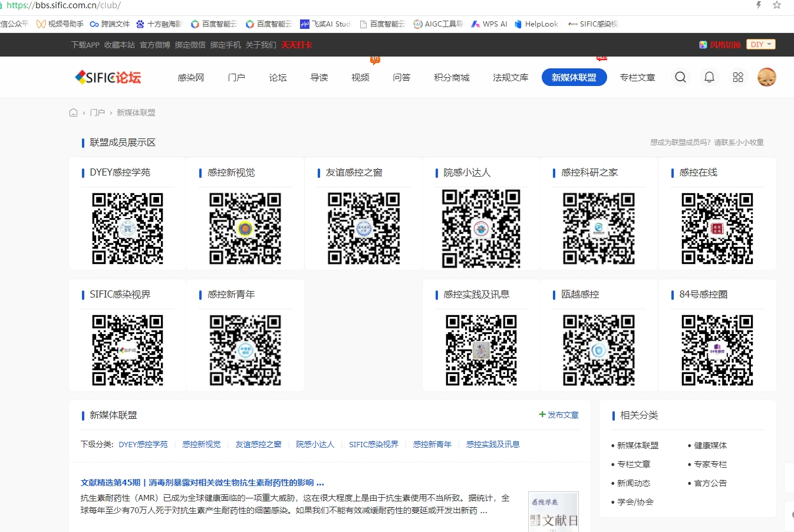The height and width of the screenshot is (532, 794).
Task: Click the 发布文章 publish button
Action: [x=558, y=414]
